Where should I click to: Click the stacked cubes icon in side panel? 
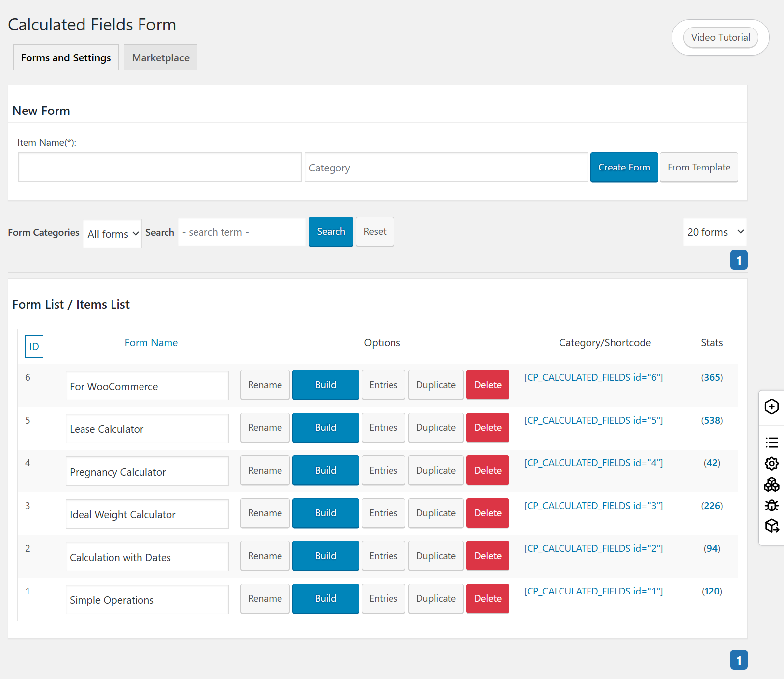(x=772, y=484)
